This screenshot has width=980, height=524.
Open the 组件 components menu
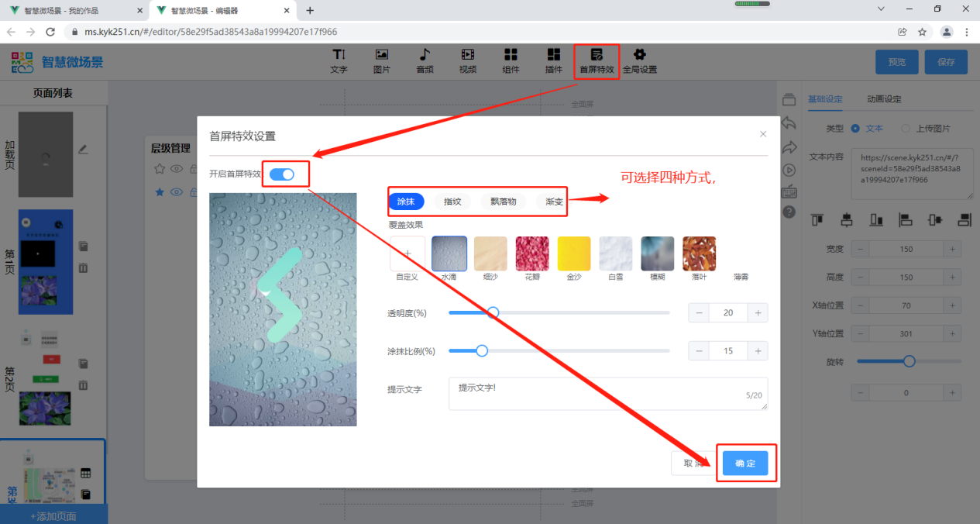511,60
